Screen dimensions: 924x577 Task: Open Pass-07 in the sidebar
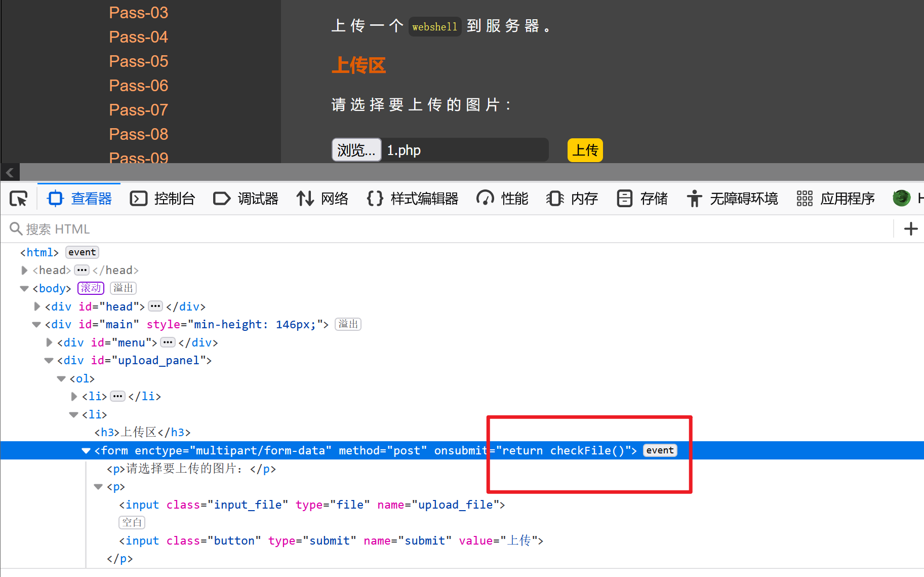139,110
